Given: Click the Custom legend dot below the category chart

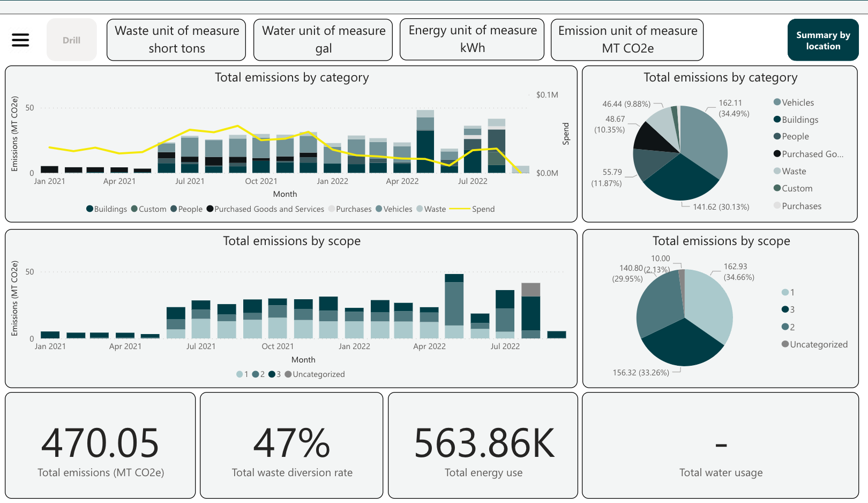Looking at the screenshot, I should 133,209.
